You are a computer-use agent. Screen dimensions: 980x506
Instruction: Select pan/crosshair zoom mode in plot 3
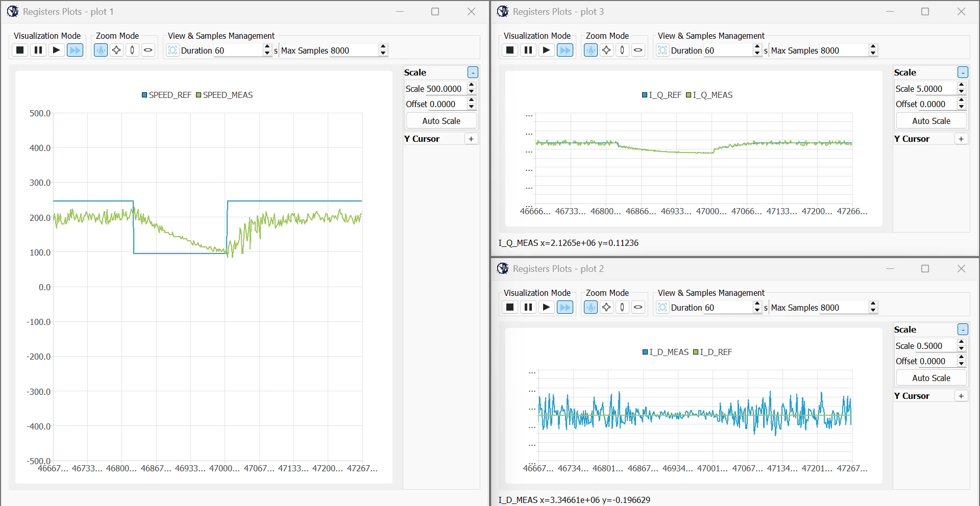[x=607, y=50]
